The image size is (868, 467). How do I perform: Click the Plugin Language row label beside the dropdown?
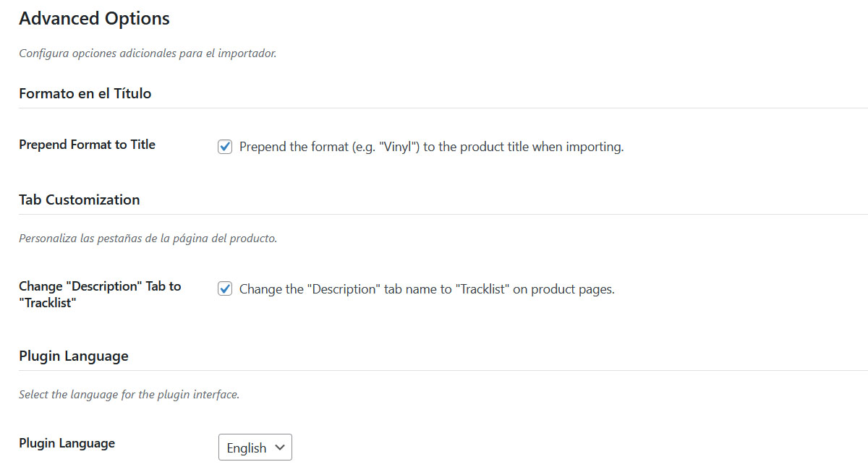(67, 443)
